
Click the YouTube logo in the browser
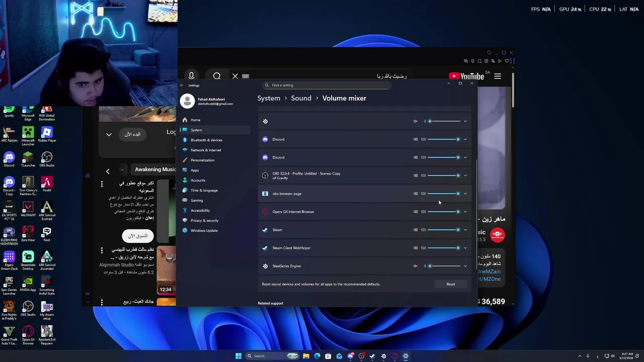coord(466,76)
